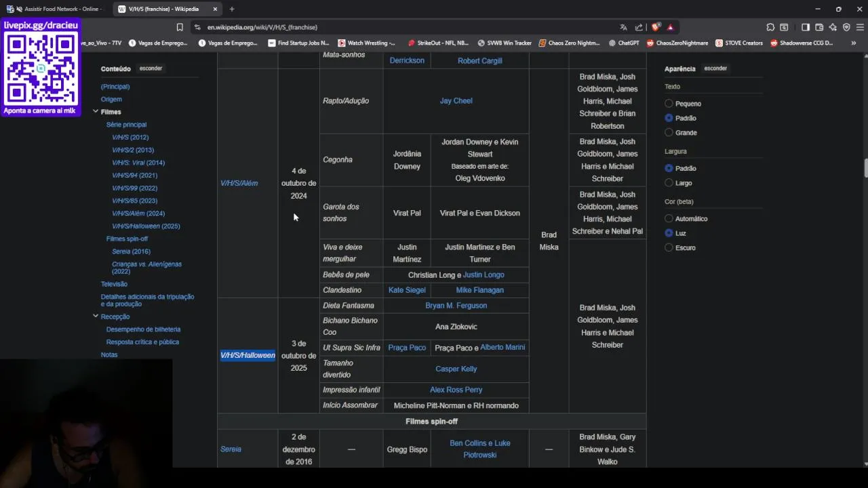Open Brave Rewards triangle icon

pos(671,27)
